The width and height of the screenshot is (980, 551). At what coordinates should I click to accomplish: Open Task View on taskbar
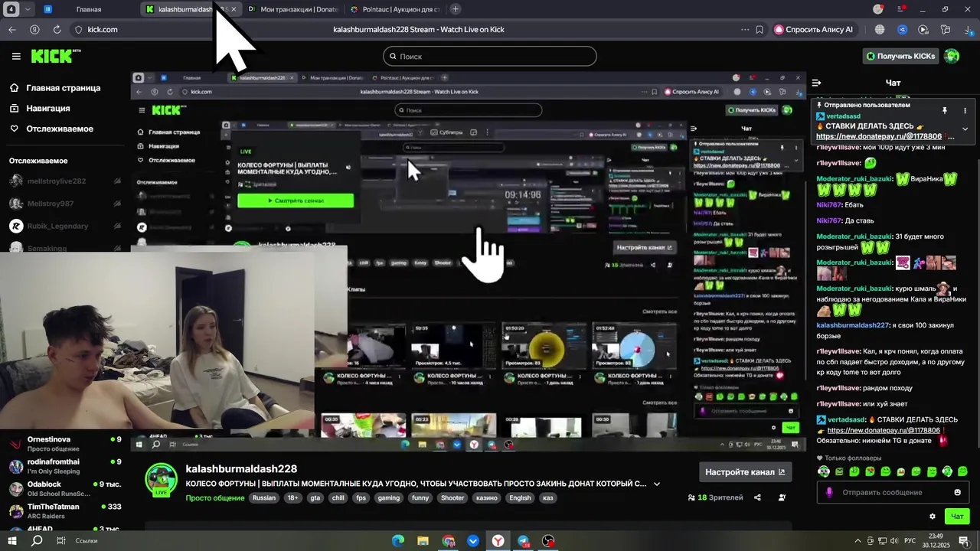click(60, 540)
